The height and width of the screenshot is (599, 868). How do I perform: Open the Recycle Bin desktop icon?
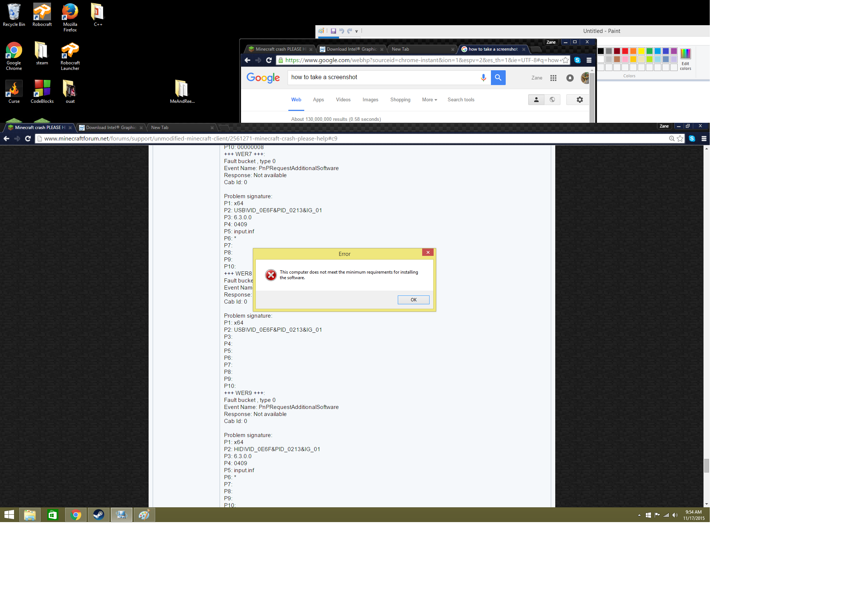click(14, 15)
